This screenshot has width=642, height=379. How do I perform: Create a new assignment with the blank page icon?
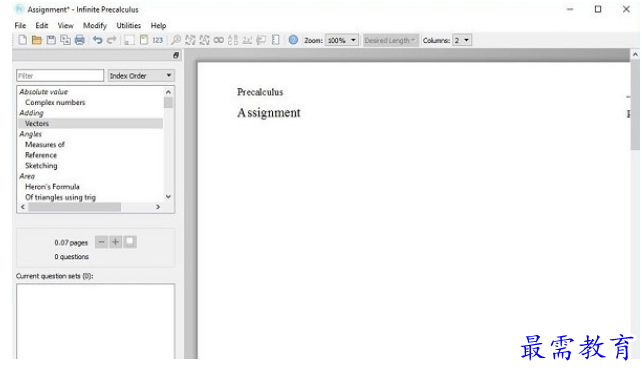point(23,40)
